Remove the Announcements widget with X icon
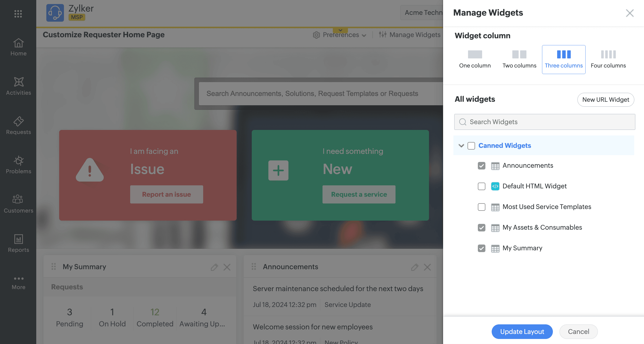Viewport: 644px width, 344px height. [x=427, y=267]
